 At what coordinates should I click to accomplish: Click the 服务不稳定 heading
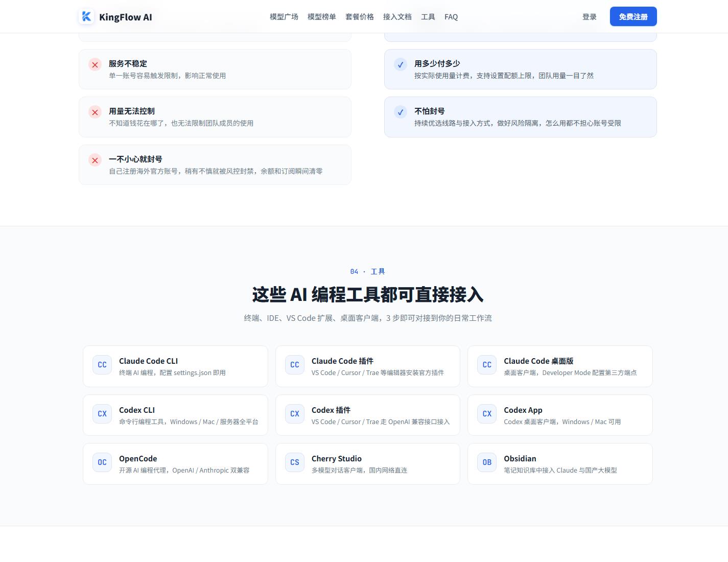128,63
